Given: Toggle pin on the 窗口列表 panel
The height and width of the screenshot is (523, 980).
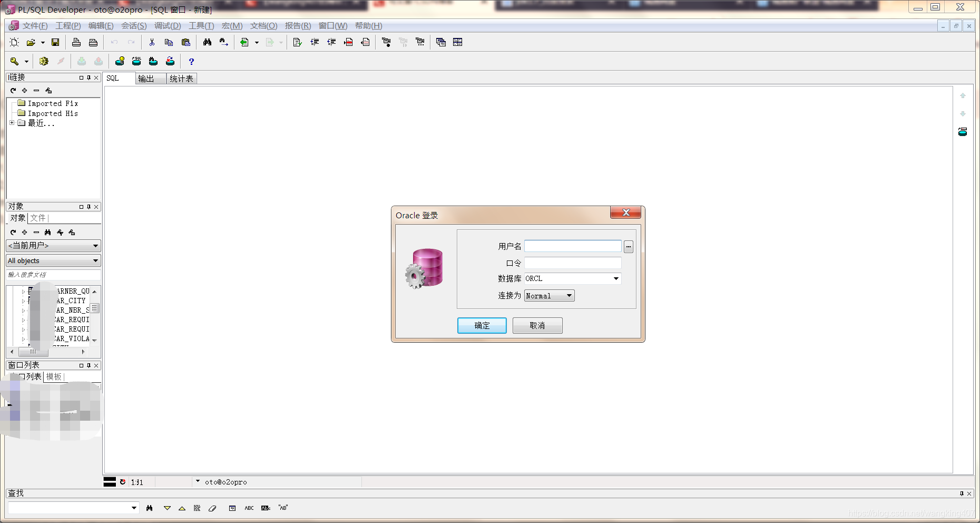Looking at the screenshot, I should tap(89, 365).
